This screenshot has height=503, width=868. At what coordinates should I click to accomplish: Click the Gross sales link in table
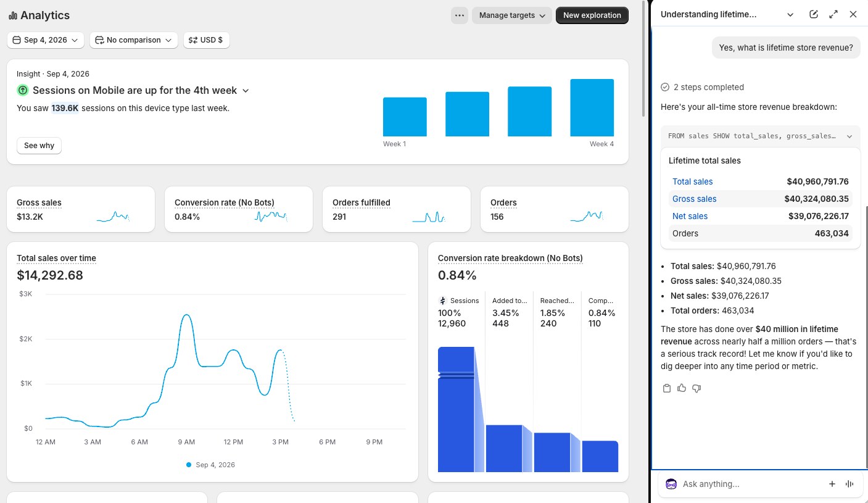[x=694, y=199]
